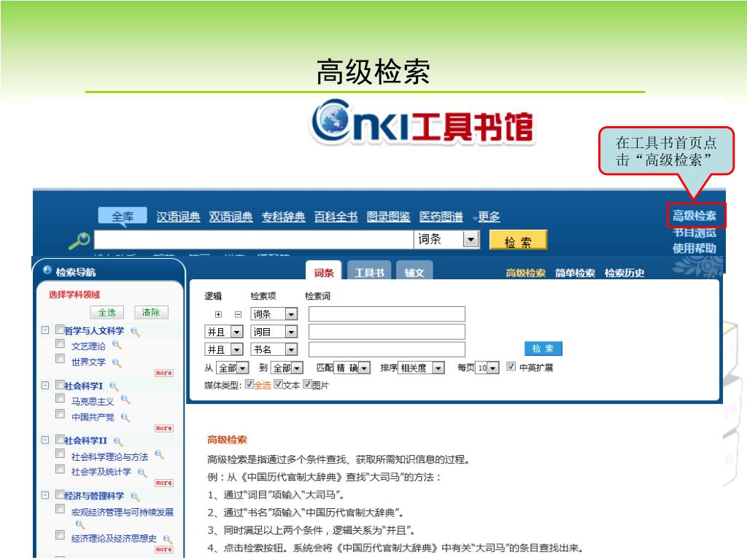Toggle the 文本 media type checkbox
This screenshot has width=747, height=560.
278,384
